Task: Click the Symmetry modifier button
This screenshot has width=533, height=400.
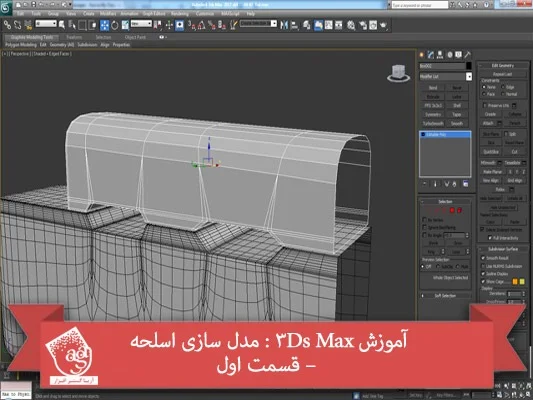Action: click(x=433, y=115)
